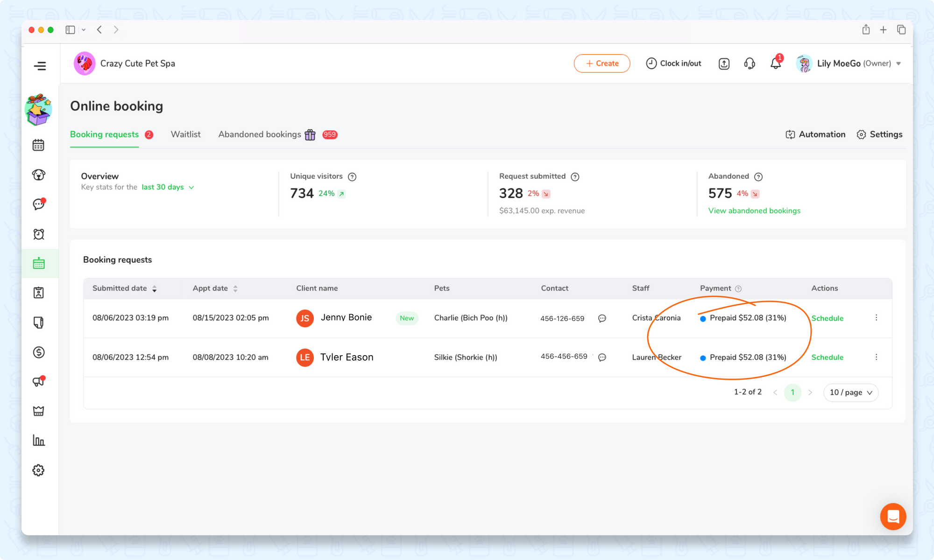Switch to Abandoned bookings tab
Image resolution: width=934 pixels, height=560 pixels.
click(x=260, y=134)
